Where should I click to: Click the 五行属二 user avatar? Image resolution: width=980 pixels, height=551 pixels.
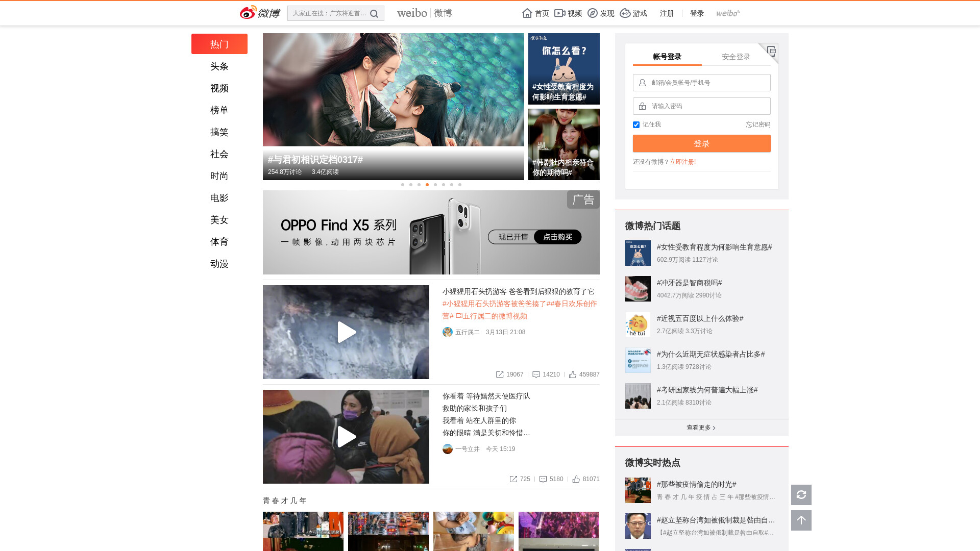pos(448,332)
